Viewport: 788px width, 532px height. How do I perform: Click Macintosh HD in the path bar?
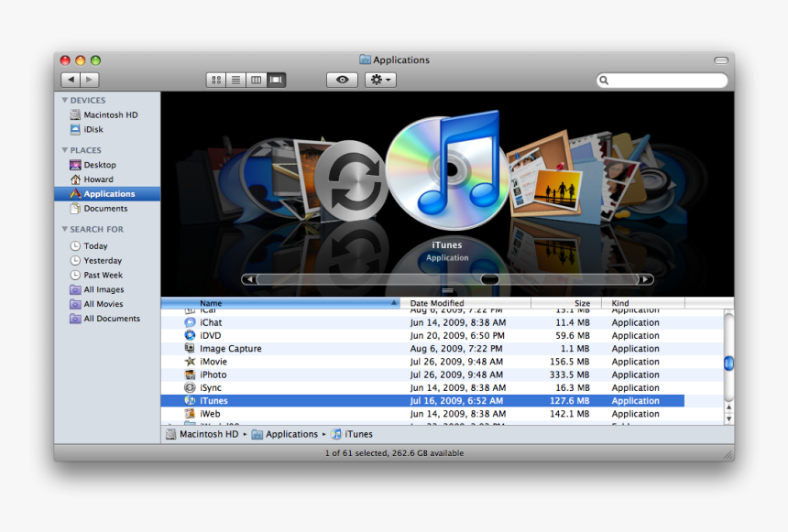coord(208,434)
